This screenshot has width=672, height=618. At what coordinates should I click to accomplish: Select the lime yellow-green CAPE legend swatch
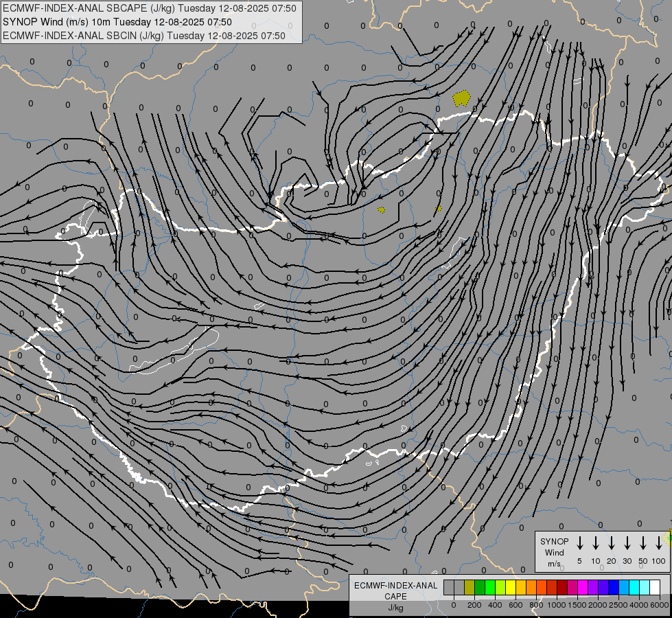coord(500,587)
